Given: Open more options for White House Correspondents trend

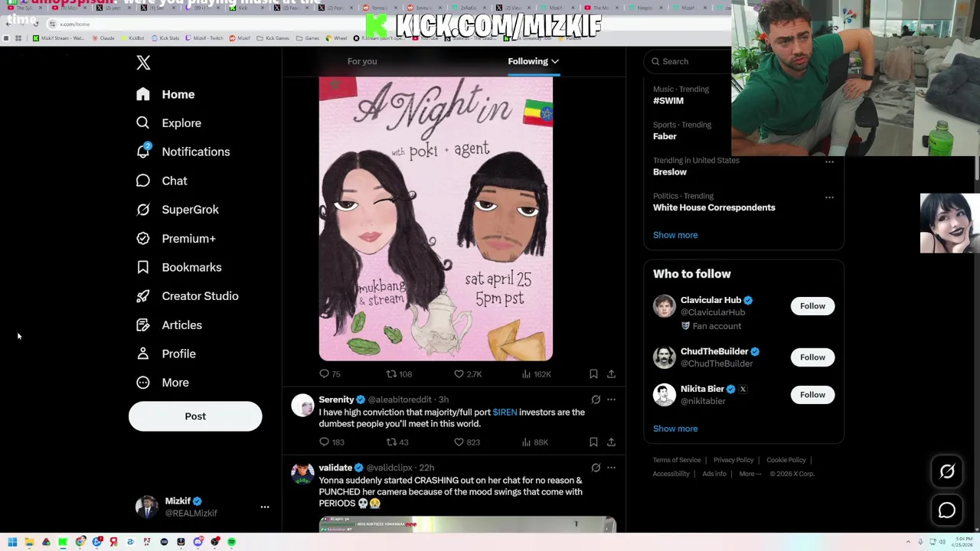Looking at the screenshot, I should pyautogui.click(x=829, y=197).
